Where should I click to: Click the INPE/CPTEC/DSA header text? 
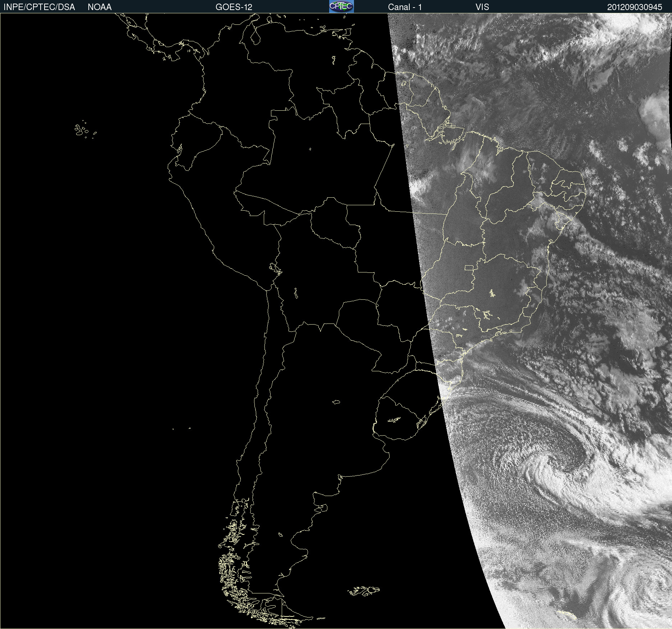(39, 7)
